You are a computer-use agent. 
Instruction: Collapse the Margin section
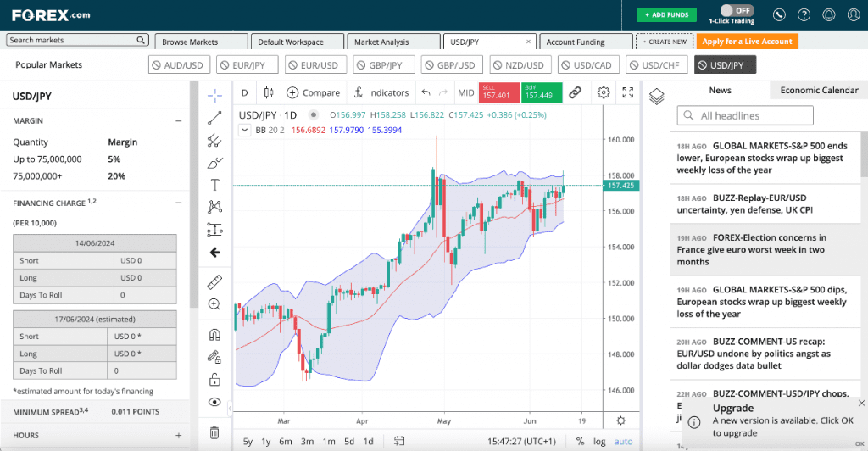click(x=178, y=121)
